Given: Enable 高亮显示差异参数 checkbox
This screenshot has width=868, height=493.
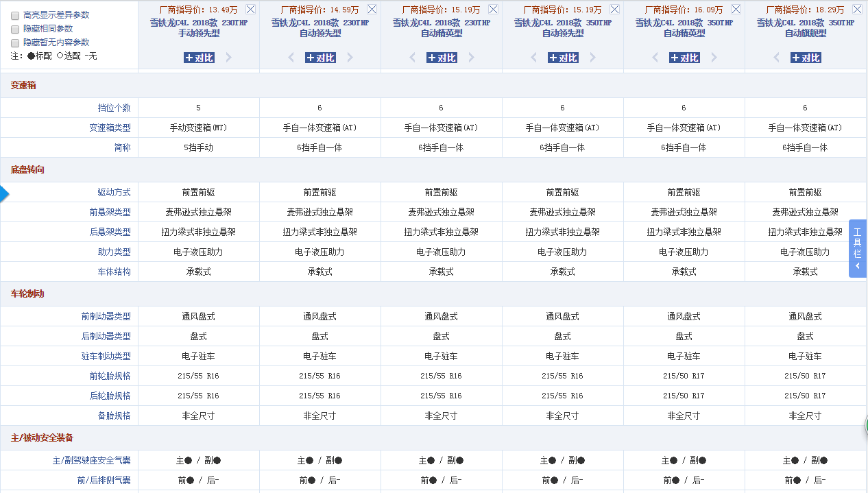Looking at the screenshot, I should tap(15, 15).
